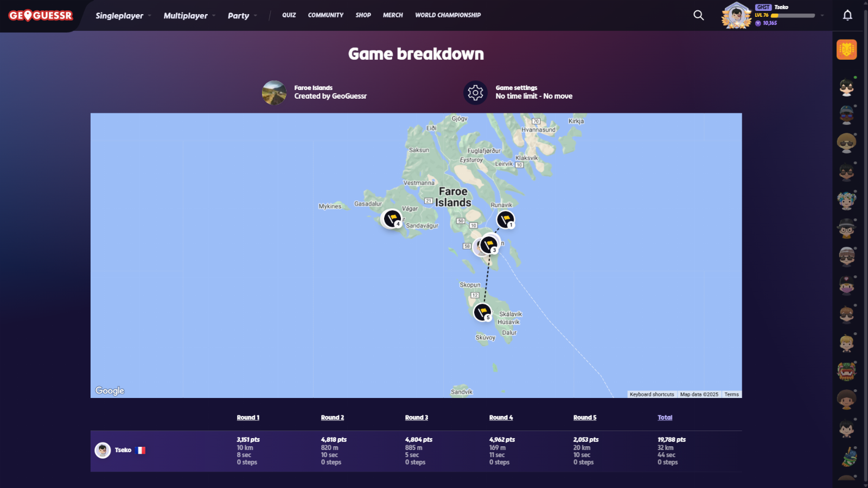Click the game settings gear icon
This screenshot has height=488, width=868.
click(x=475, y=93)
